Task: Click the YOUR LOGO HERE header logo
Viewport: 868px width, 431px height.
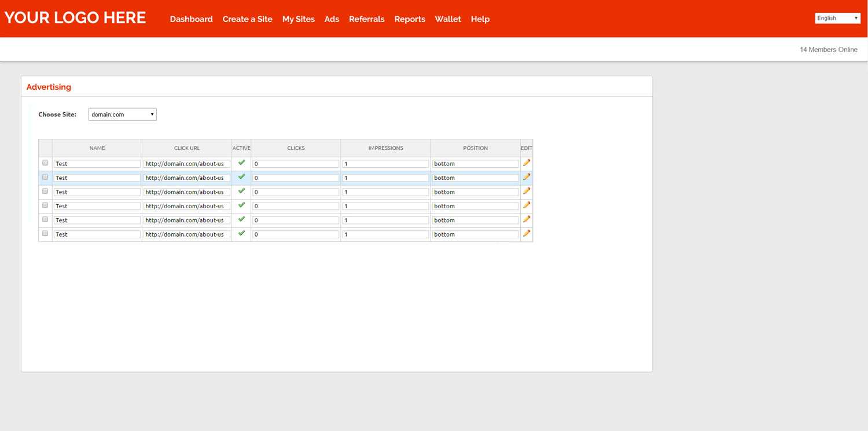Action: coord(75,18)
